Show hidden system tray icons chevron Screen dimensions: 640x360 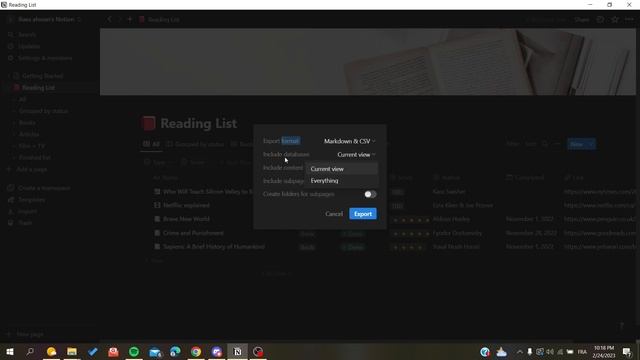coord(520,351)
